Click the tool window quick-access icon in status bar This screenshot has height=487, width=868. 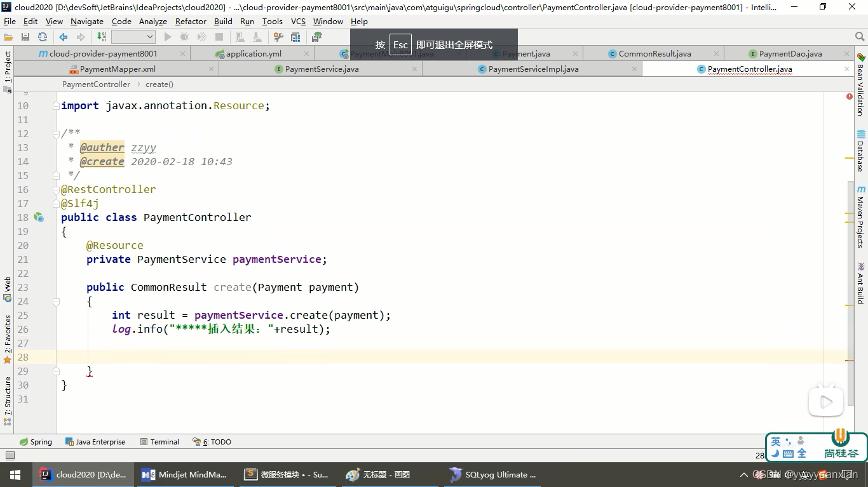coord(10,455)
